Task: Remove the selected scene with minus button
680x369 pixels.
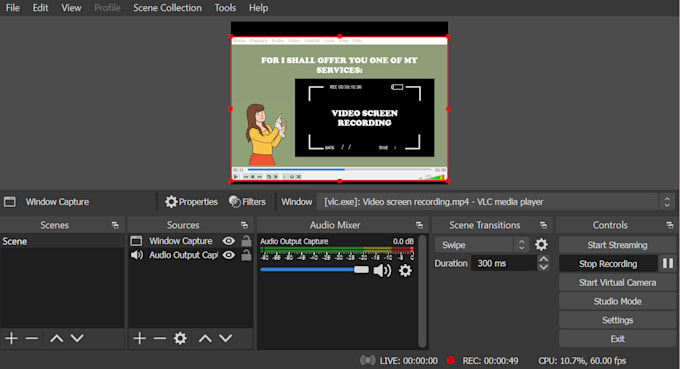Action: tap(32, 338)
